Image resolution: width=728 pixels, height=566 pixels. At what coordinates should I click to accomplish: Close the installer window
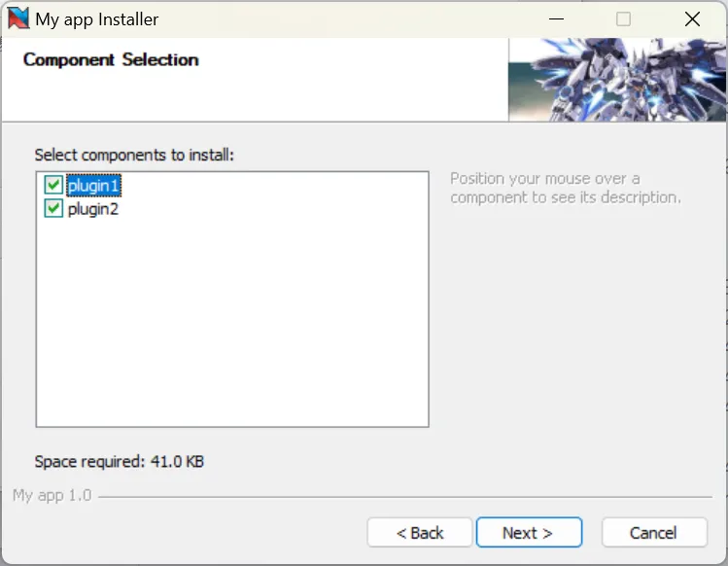692,18
